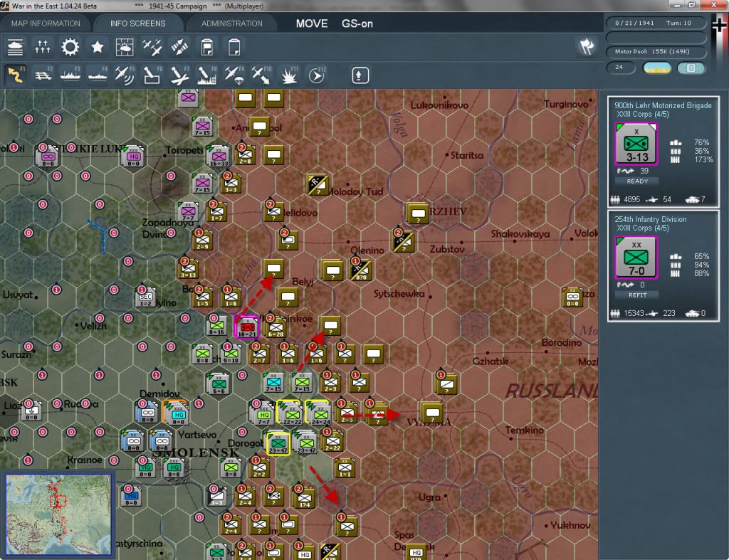Viewport: 729px width, 560px height.
Task: Select the yellow-outlined 22=22 unit
Action: [x=291, y=413]
